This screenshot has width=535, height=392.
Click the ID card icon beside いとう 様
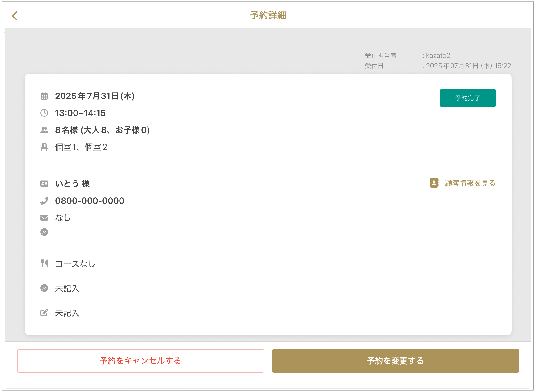44,184
